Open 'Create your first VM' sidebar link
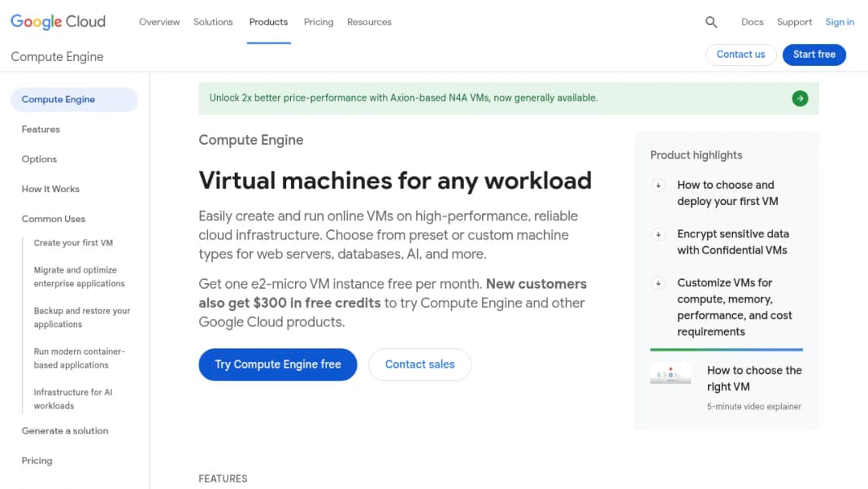The width and height of the screenshot is (868, 489). point(73,243)
